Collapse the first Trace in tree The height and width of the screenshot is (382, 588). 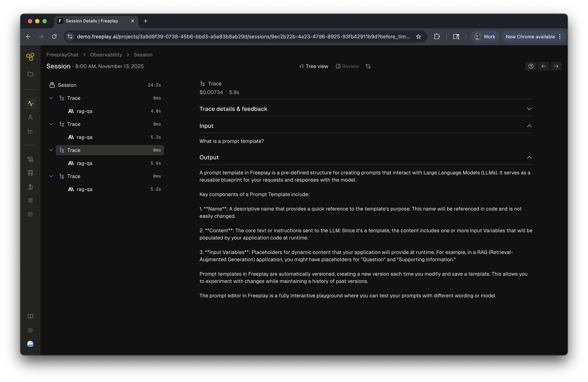coord(51,98)
